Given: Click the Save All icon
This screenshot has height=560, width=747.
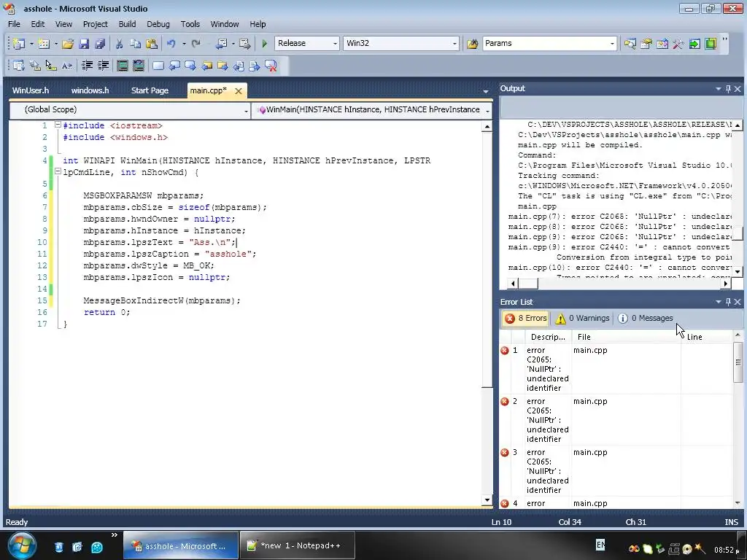Looking at the screenshot, I should click(100, 44).
